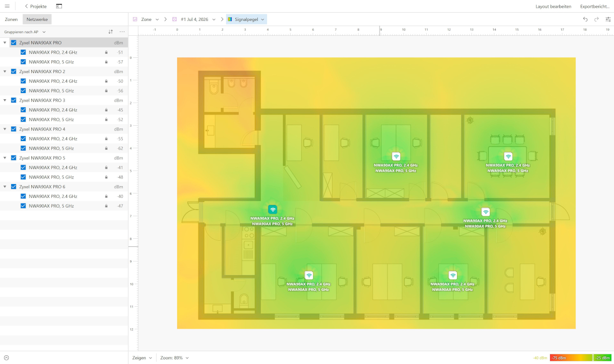Click the lock icon beside the -62 value
This screenshot has height=364, width=614.
click(x=106, y=148)
